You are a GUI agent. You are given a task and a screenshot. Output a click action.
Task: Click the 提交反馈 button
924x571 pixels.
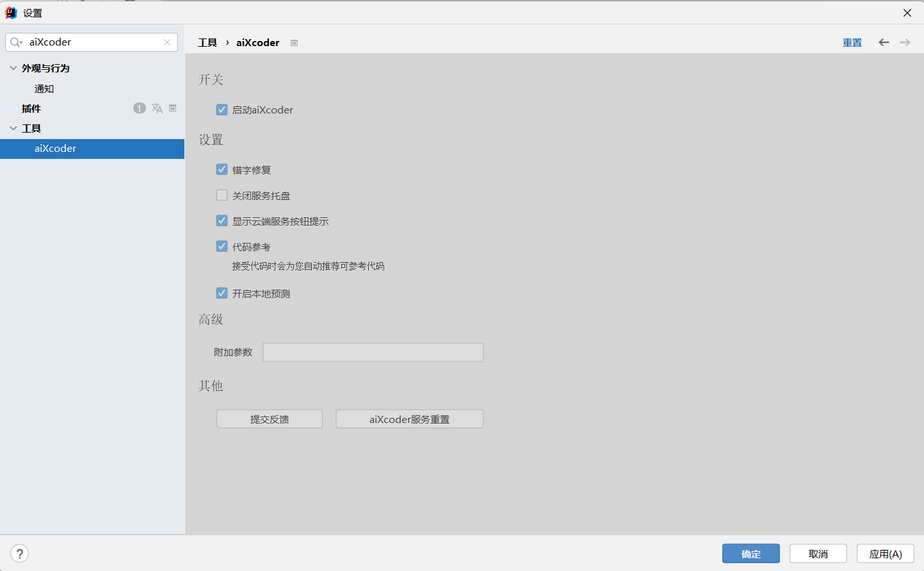(270, 419)
